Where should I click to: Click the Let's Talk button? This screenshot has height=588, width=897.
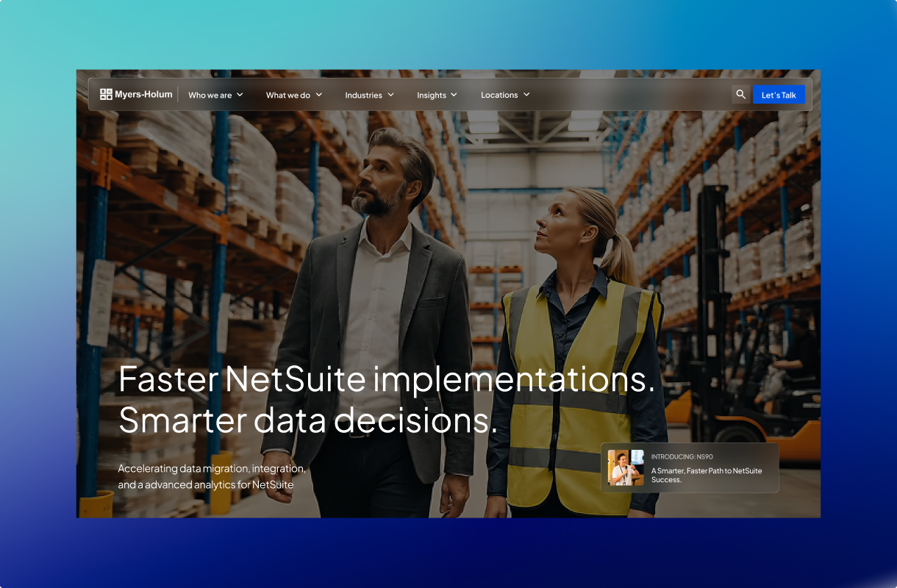click(779, 95)
